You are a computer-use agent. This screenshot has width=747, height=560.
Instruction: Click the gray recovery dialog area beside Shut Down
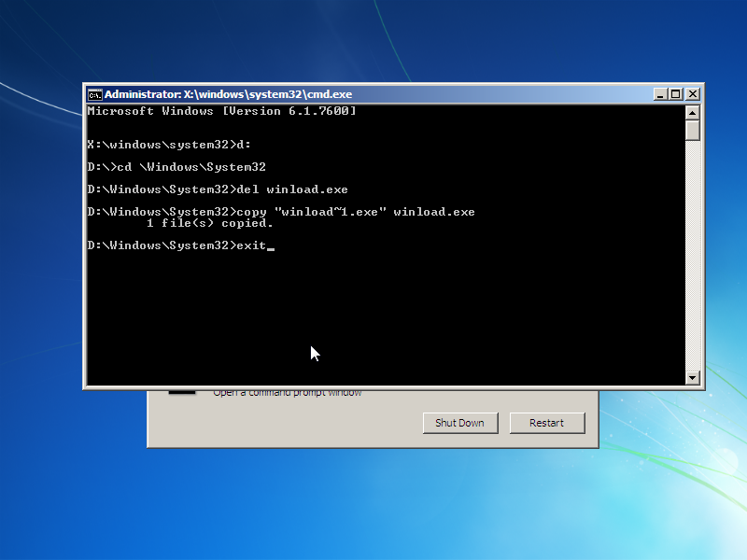coord(280,425)
